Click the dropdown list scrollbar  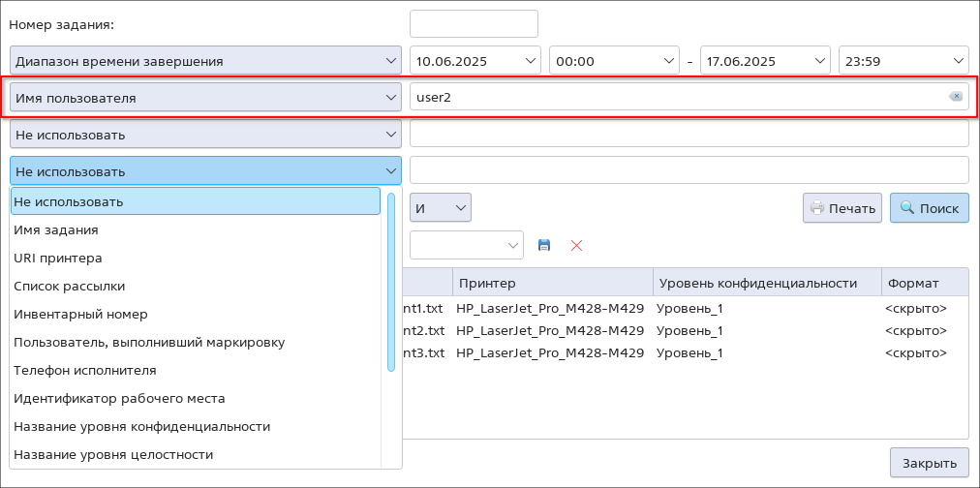391,282
